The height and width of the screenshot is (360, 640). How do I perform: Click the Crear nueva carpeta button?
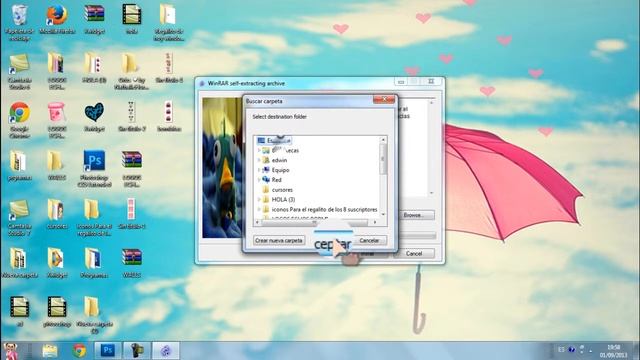click(279, 240)
